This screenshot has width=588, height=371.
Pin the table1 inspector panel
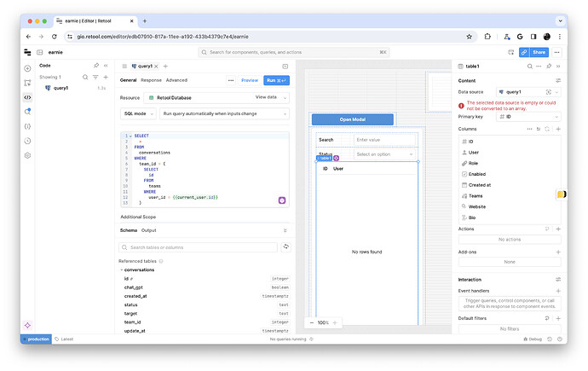pyautogui.click(x=549, y=66)
